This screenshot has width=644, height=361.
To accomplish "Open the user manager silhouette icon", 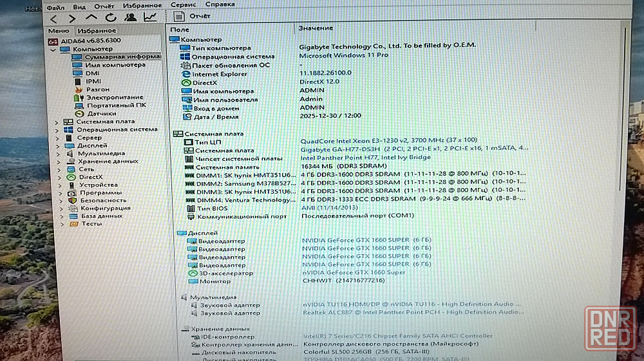I will [x=131, y=17].
